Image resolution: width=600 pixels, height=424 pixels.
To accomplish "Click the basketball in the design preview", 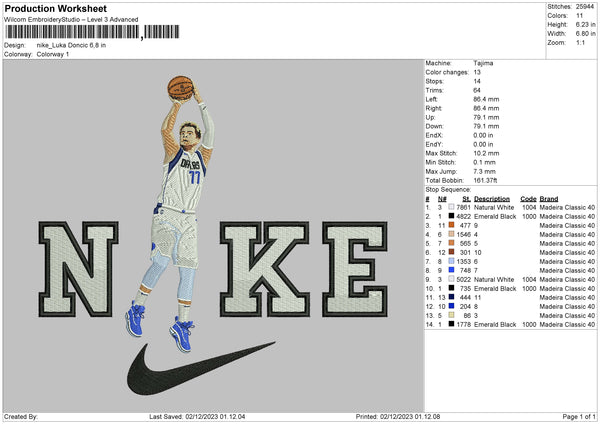I will (x=180, y=88).
